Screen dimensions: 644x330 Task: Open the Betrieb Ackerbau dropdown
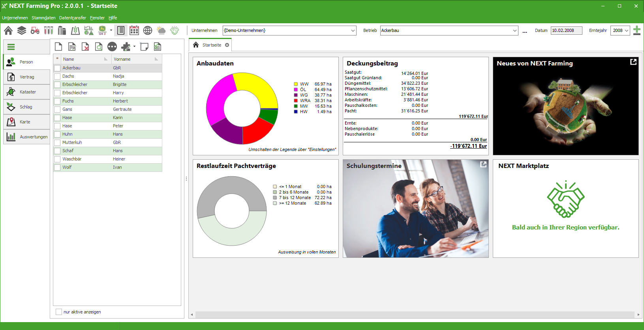point(514,31)
